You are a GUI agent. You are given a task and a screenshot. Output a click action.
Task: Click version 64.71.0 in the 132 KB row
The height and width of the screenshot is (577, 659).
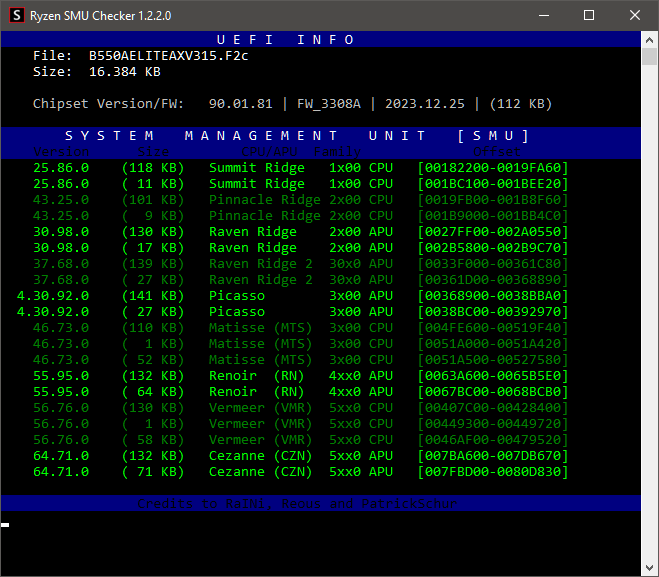coord(61,455)
